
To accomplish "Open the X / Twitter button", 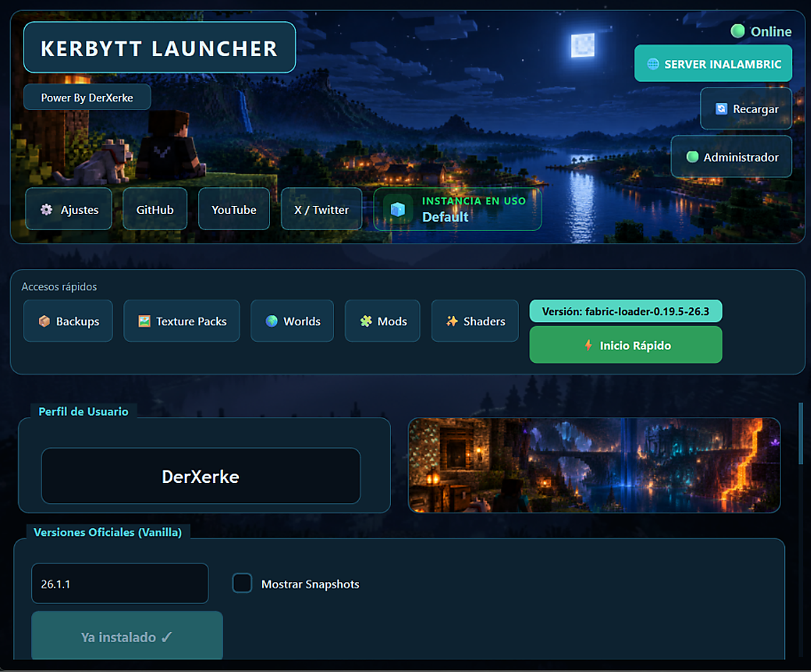I will pos(321,209).
